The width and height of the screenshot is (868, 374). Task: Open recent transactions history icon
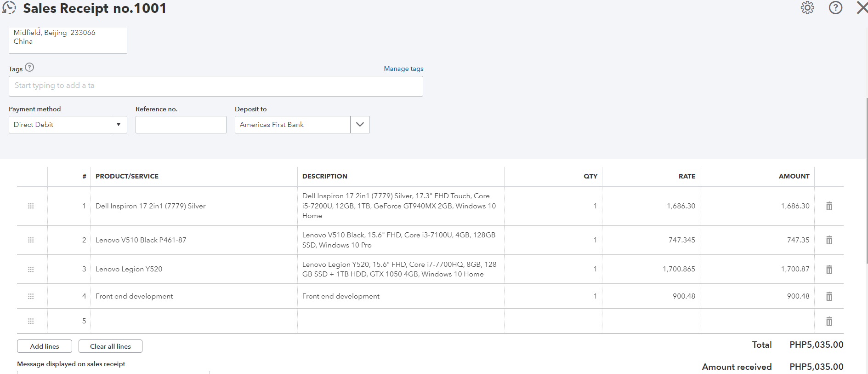pyautogui.click(x=9, y=8)
